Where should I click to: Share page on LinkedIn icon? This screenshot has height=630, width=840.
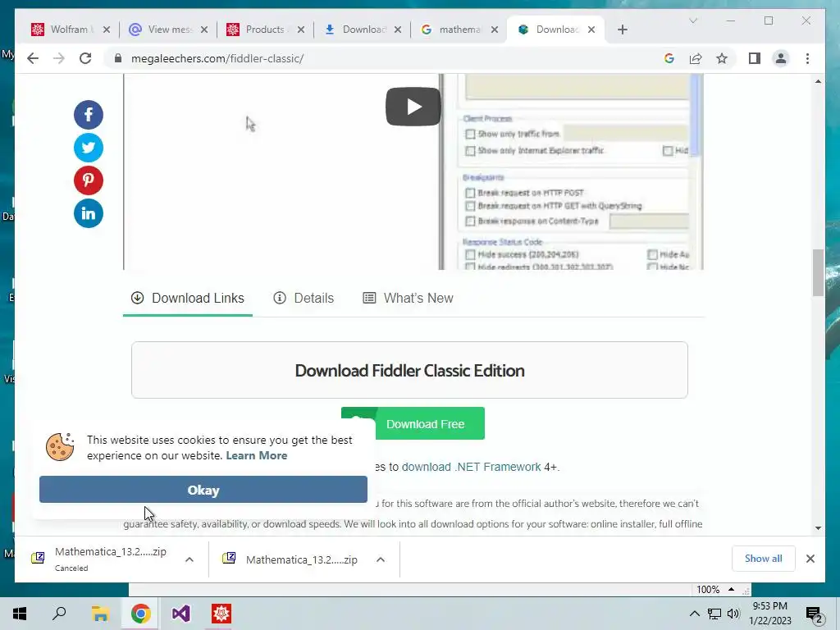coord(89,213)
